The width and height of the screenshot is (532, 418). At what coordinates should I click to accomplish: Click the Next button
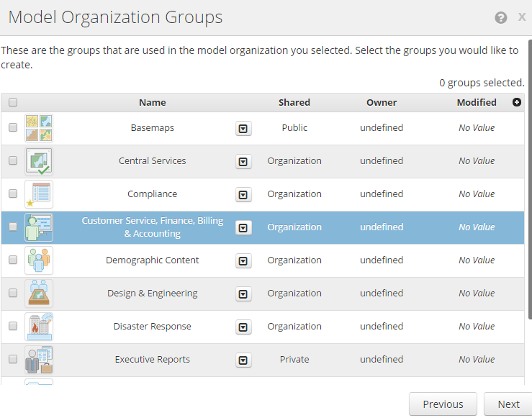(508, 404)
